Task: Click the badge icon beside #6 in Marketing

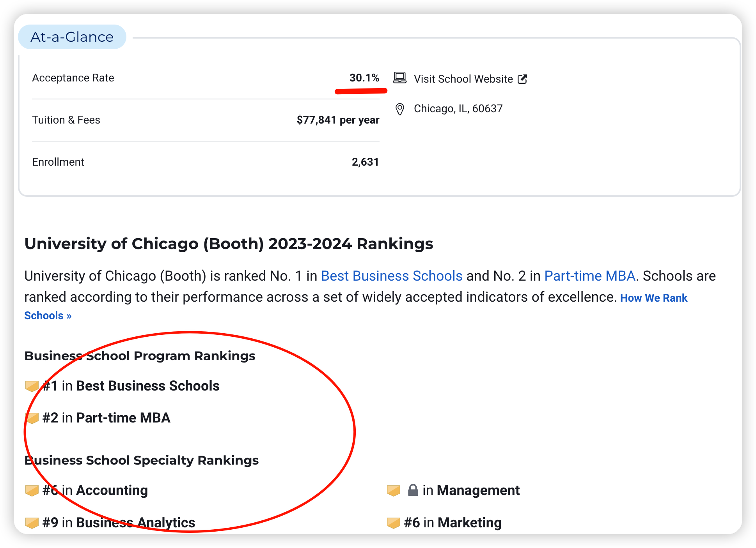Action: (x=394, y=523)
